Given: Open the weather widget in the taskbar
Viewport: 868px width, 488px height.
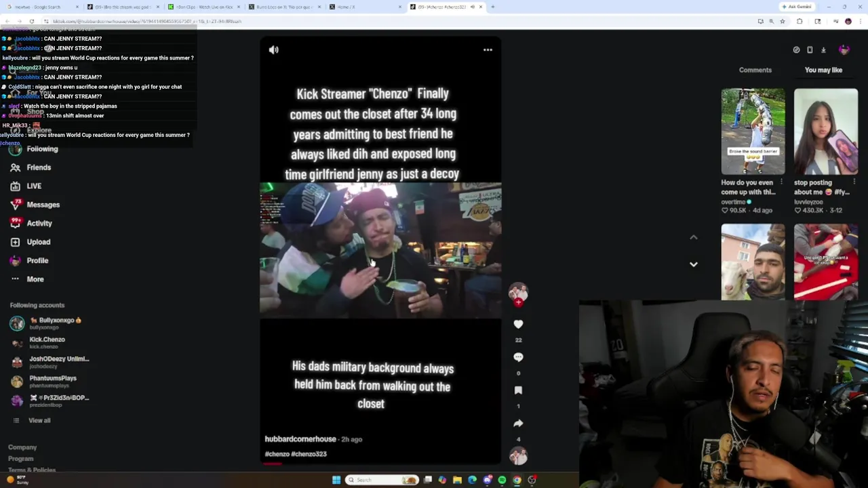Looking at the screenshot, I should click(x=17, y=480).
